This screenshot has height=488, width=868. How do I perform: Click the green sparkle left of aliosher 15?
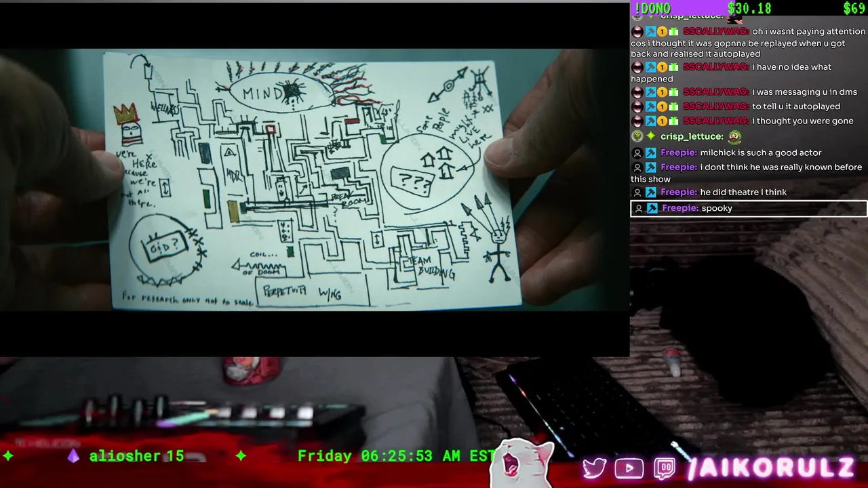[x=7, y=456]
